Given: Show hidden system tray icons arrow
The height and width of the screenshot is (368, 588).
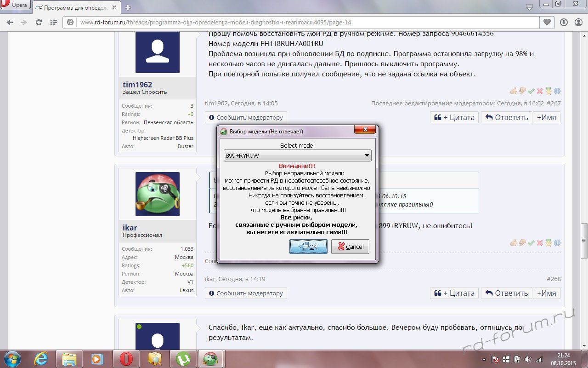Looking at the screenshot, I should coord(484,359).
